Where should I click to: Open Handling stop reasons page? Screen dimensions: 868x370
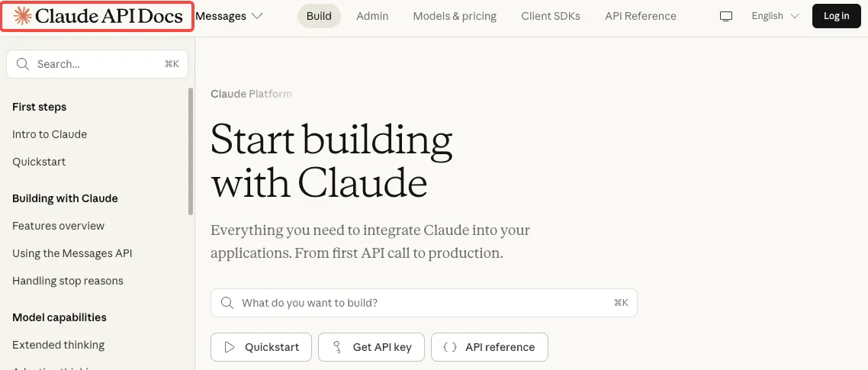pyautogui.click(x=68, y=281)
